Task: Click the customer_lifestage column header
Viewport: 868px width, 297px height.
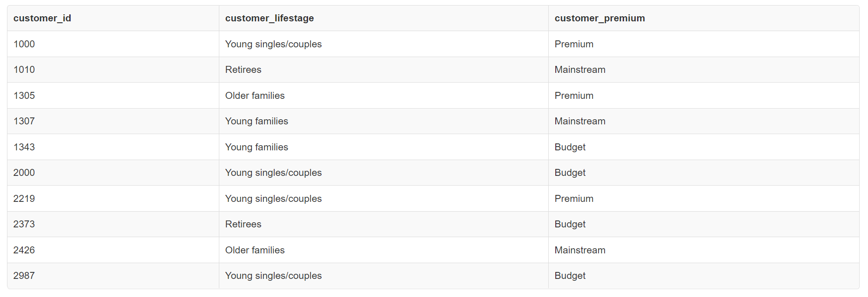Action: [270, 18]
